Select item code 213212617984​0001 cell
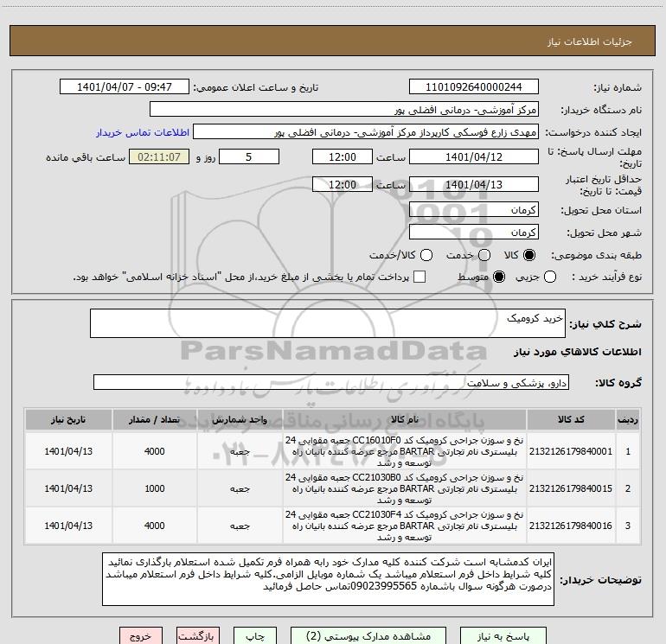This screenshot has width=666, height=644. [x=571, y=451]
